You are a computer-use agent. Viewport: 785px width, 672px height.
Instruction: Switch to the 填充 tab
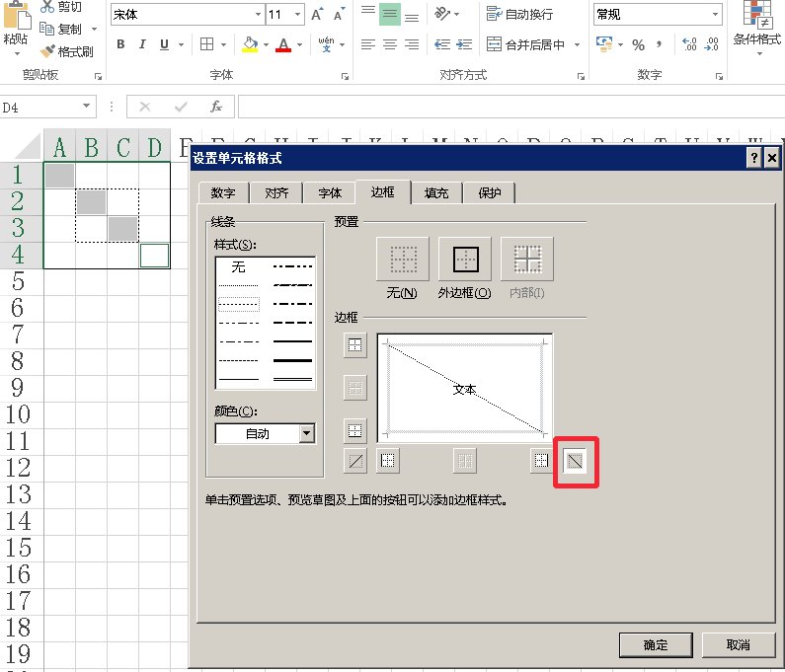click(435, 192)
